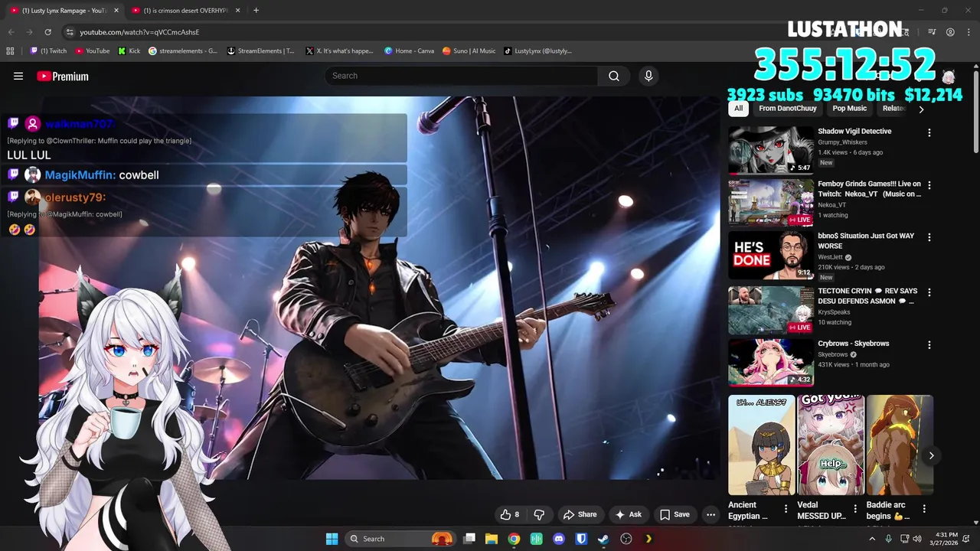Open Vedal MESSED UP short
980x551 pixels.
831,445
